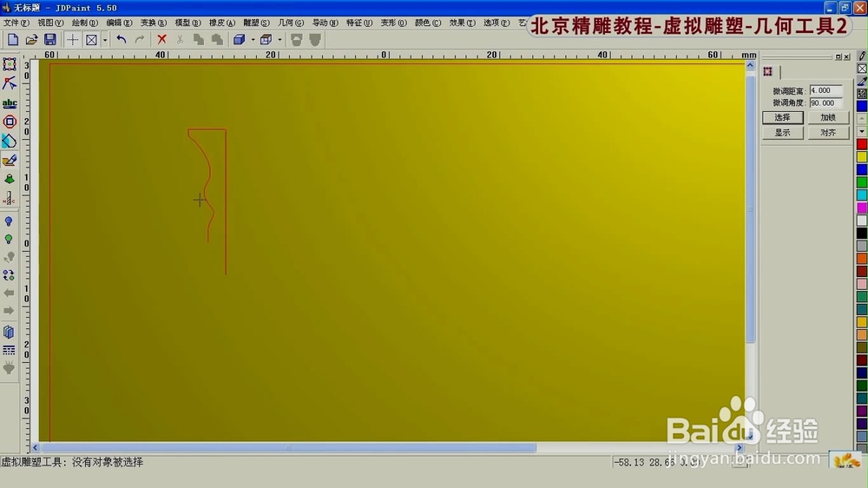
Task: Click the grey left arrow sidebar icon
Action: click(x=9, y=293)
